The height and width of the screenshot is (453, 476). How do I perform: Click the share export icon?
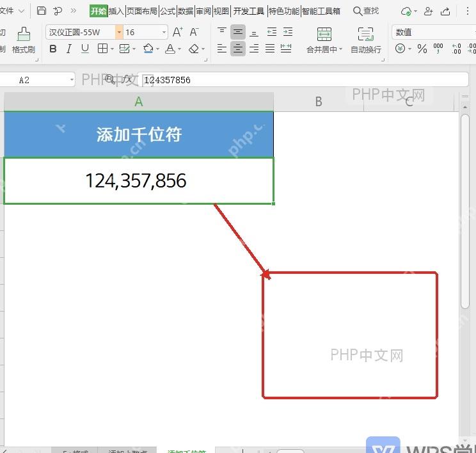point(445,12)
